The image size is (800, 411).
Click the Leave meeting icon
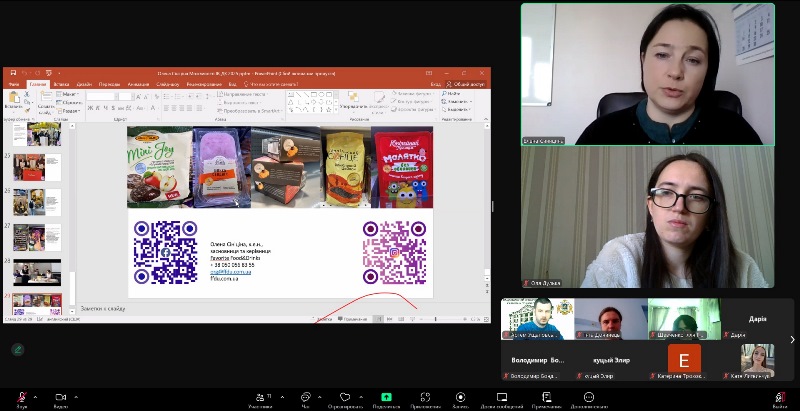click(780, 397)
